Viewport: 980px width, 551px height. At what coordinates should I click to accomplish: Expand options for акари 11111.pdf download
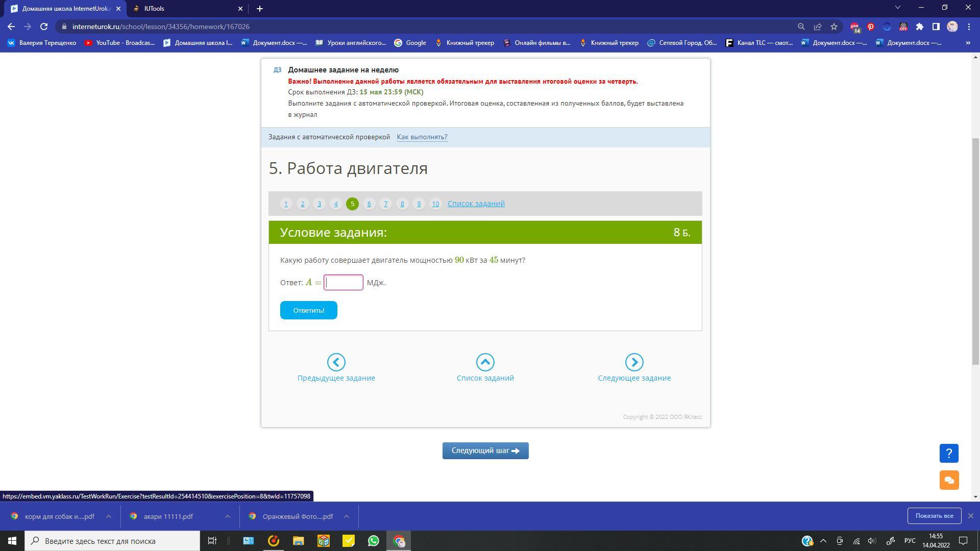coord(227,516)
